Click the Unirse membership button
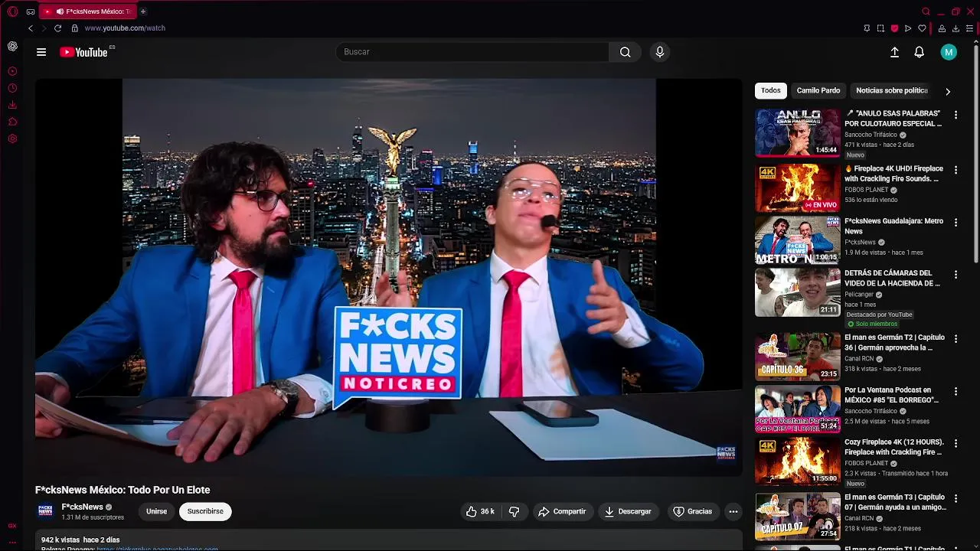The image size is (980, 551). (156, 511)
